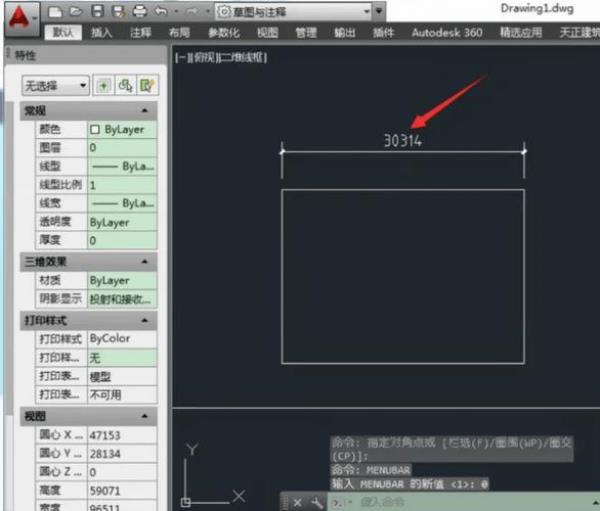Screen dimensions: 600x511
Task: Switch to the 插入 ribbon tab
Action: click(x=102, y=33)
